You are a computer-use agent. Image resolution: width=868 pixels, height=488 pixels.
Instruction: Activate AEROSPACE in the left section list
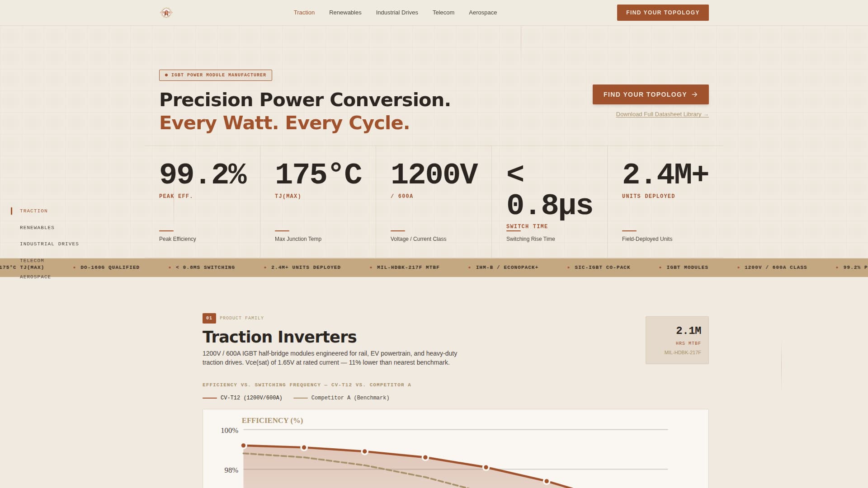pos(35,277)
